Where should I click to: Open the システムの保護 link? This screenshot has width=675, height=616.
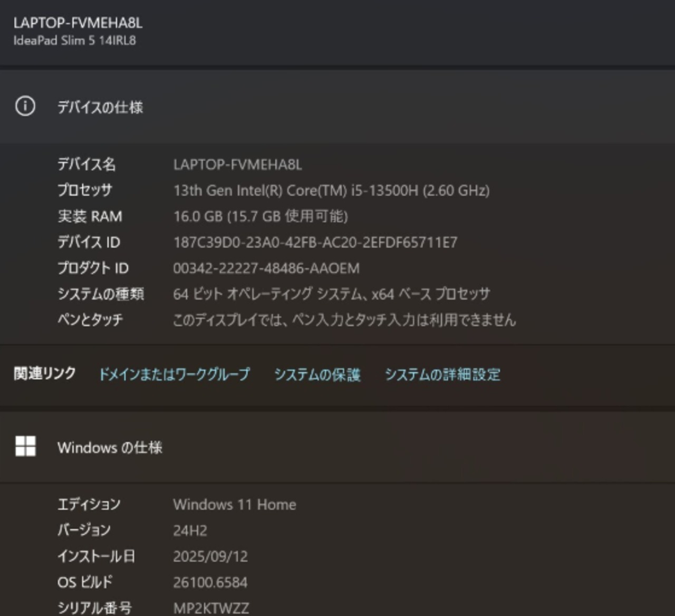point(317,374)
